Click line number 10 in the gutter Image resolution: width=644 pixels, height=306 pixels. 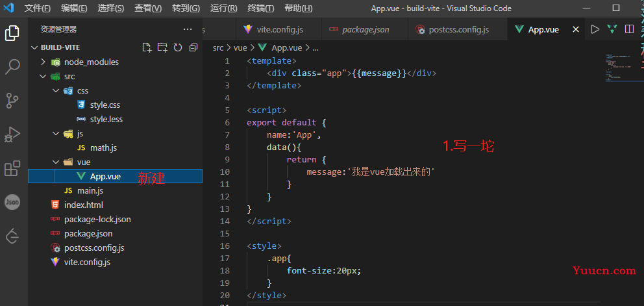(225, 172)
